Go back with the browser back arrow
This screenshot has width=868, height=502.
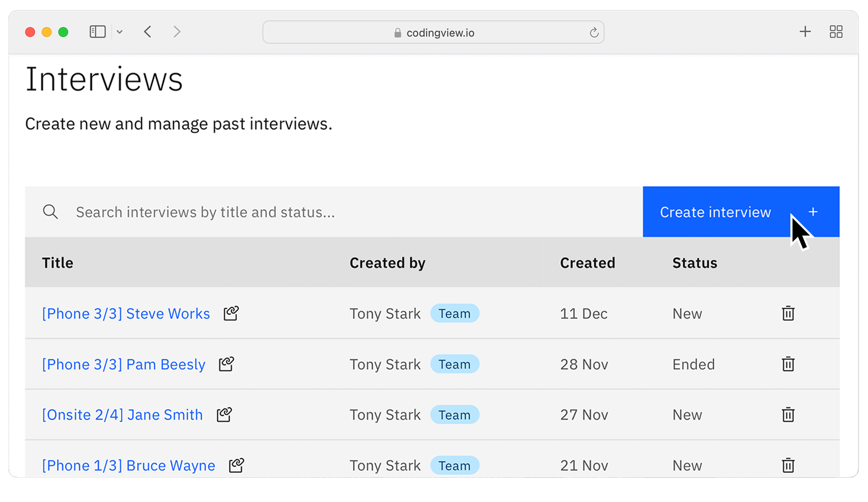[x=148, y=32]
